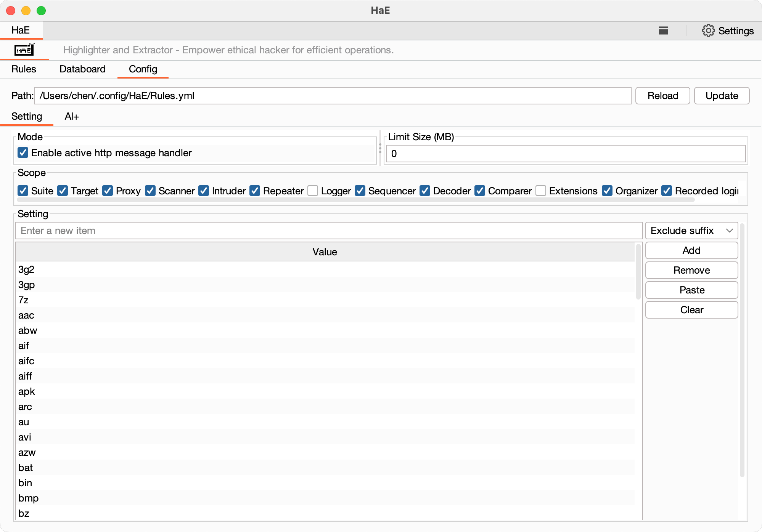Uncheck the Proxy scope checkbox
This screenshot has width=762, height=532.
(x=108, y=191)
